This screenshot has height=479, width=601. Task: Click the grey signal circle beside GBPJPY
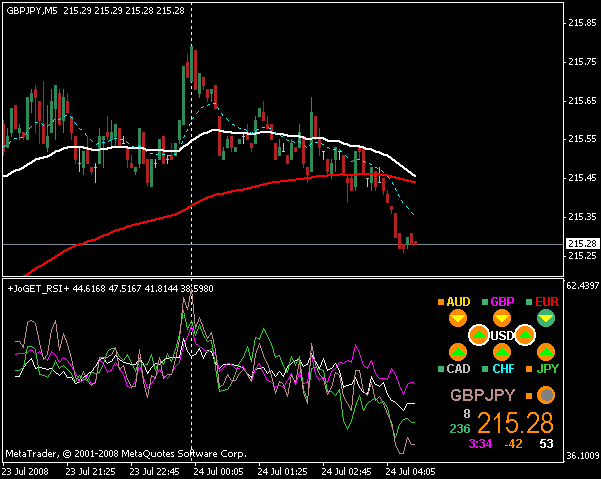(546, 395)
